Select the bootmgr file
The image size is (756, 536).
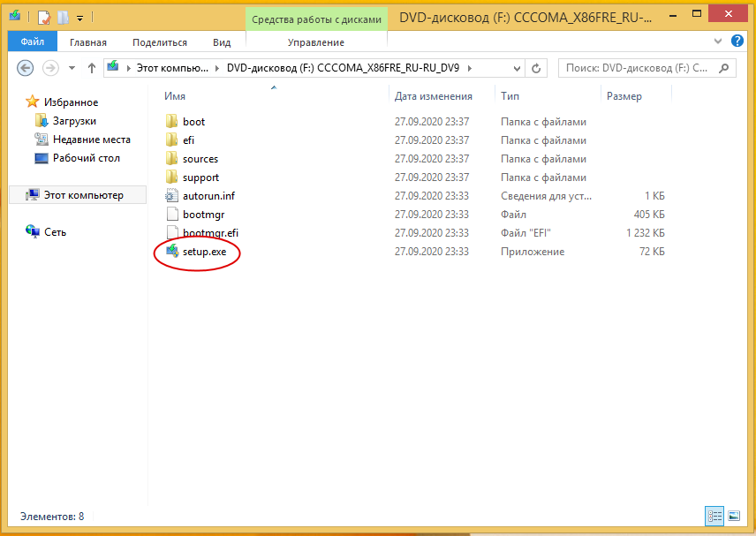(x=203, y=215)
